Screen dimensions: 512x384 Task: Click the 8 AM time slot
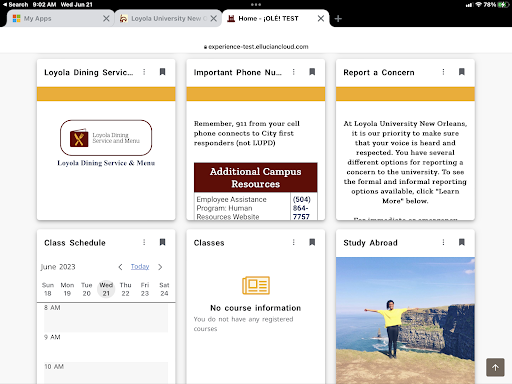[x=106, y=318]
